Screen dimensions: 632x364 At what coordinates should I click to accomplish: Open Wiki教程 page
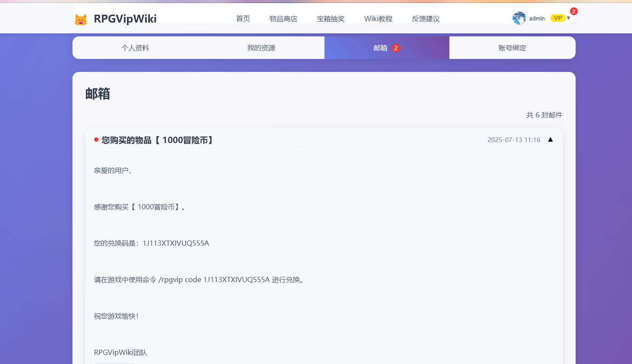[x=378, y=19]
